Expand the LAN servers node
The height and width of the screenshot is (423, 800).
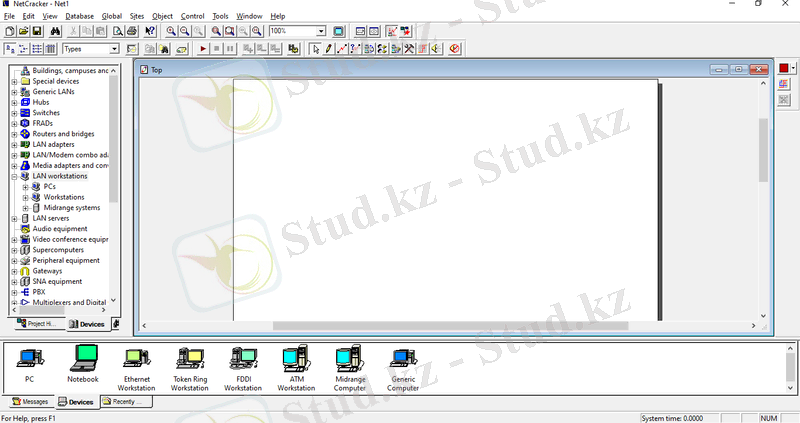point(14,219)
